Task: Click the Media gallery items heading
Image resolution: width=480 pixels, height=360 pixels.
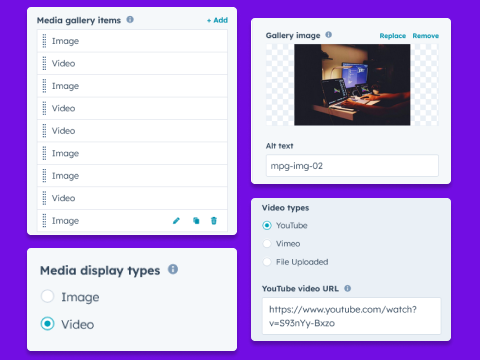Action: (79, 21)
